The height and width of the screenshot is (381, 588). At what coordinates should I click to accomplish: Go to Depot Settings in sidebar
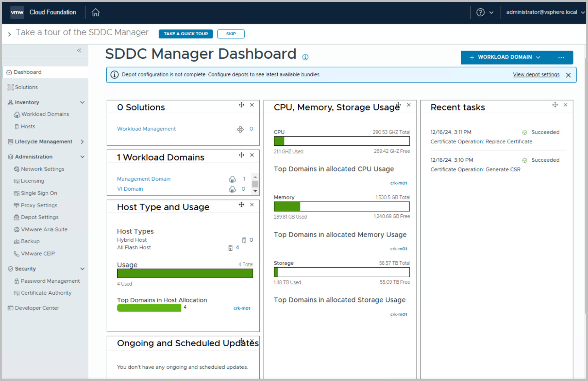[40, 217]
